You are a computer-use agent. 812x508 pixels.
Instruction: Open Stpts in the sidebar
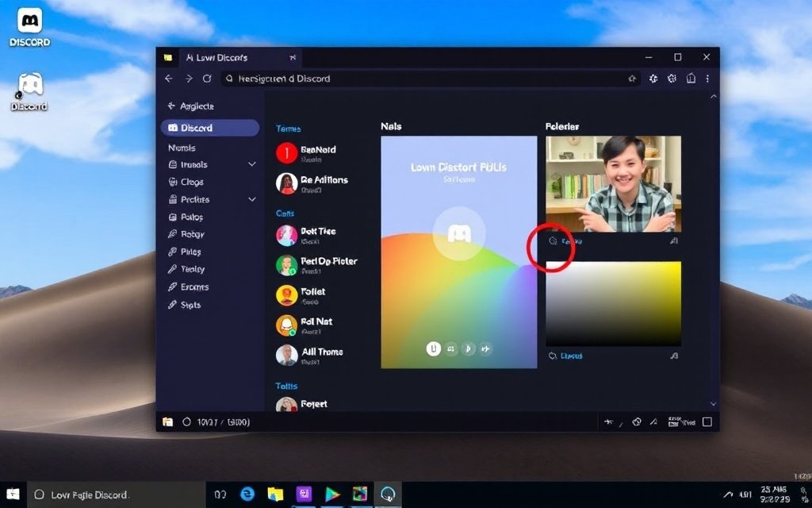(x=184, y=305)
